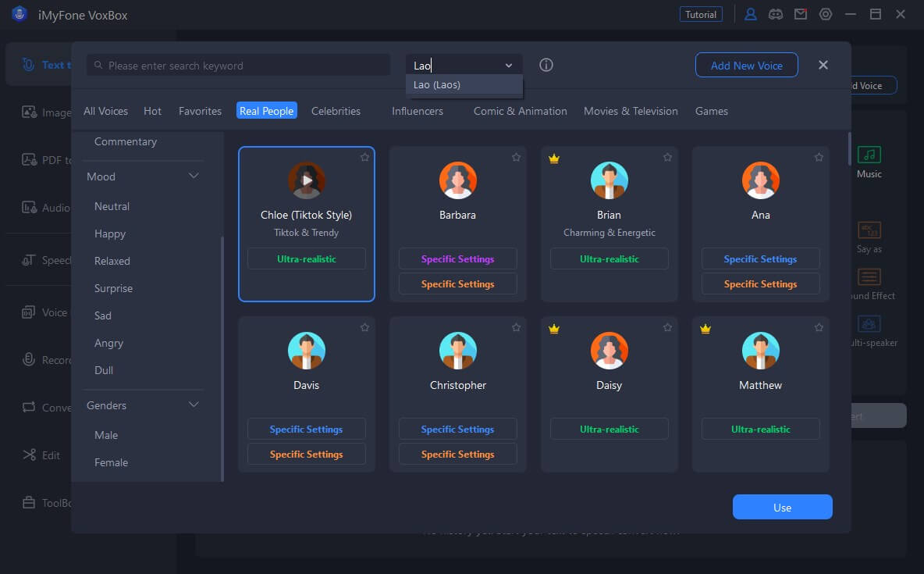The height and width of the screenshot is (574, 924).
Task: Switch to Comic & Animation tab
Action: [521, 111]
